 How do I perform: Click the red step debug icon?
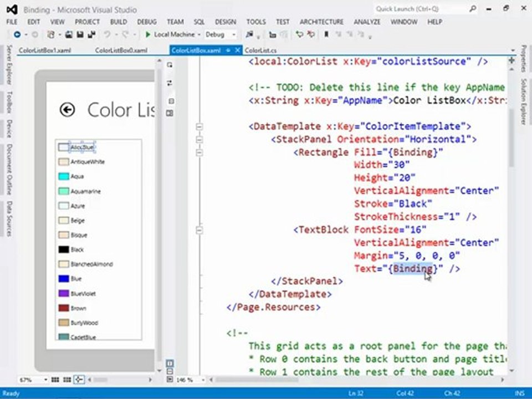311,34
